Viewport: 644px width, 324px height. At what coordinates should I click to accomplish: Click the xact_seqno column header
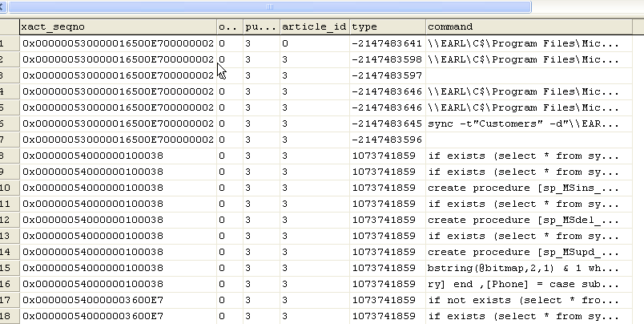pyautogui.click(x=118, y=26)
